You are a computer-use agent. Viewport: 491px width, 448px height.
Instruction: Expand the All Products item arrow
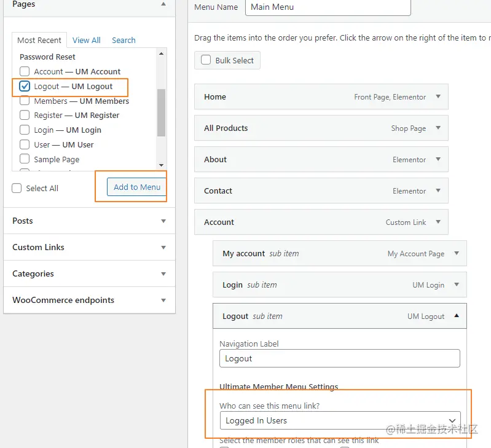(438, 128)
